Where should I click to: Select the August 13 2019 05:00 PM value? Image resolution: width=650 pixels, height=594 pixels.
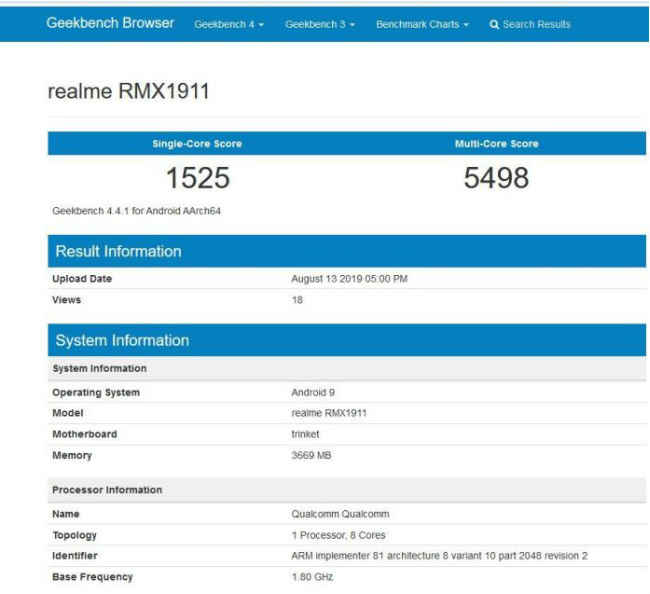click(x=349, y=279)
